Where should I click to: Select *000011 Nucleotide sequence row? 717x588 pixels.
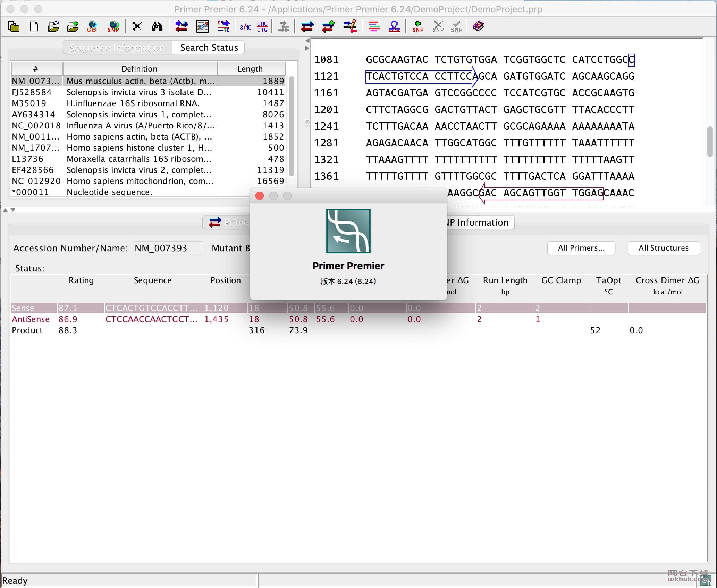click(x=148, y=192)
